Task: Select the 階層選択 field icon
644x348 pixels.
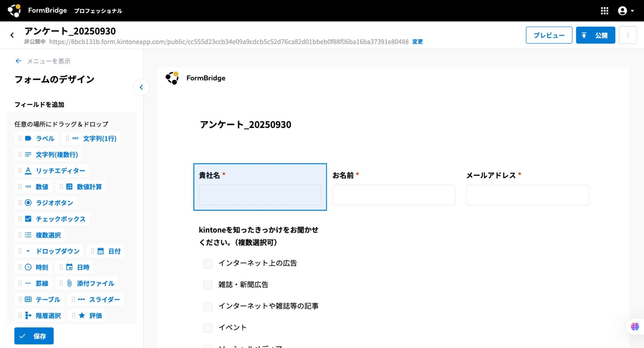Action: coord(28,316)
